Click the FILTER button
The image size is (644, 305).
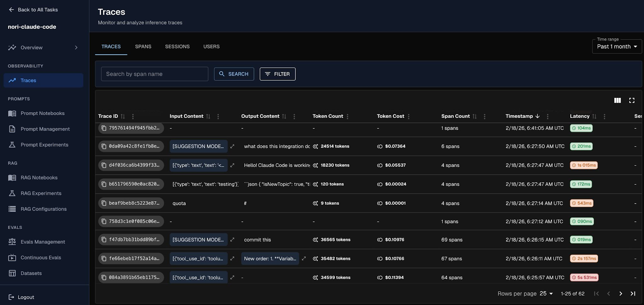tap(277, 74)
